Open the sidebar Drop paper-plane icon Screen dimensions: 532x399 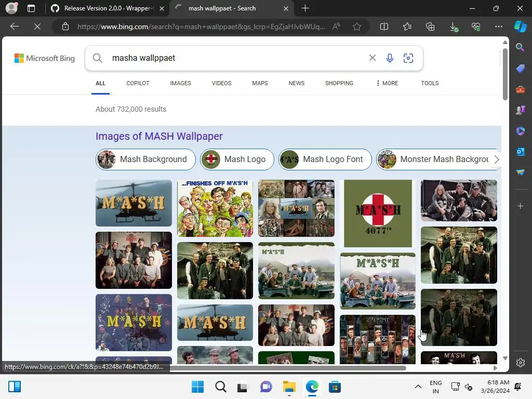[520, 172]
